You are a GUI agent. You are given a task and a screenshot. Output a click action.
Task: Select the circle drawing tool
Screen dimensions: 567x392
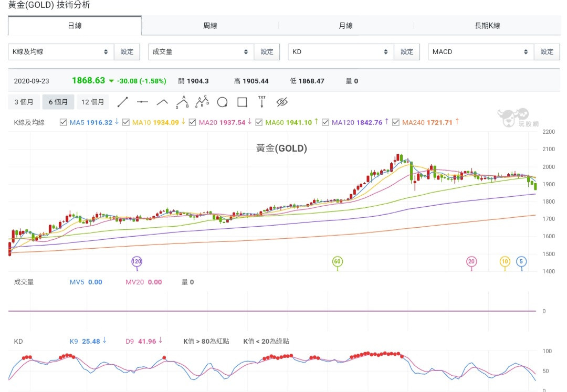click(222, 102)
